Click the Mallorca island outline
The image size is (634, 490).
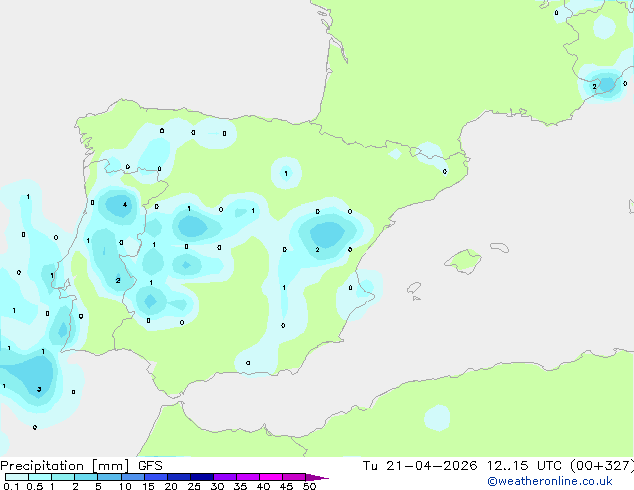pos(463,262)
